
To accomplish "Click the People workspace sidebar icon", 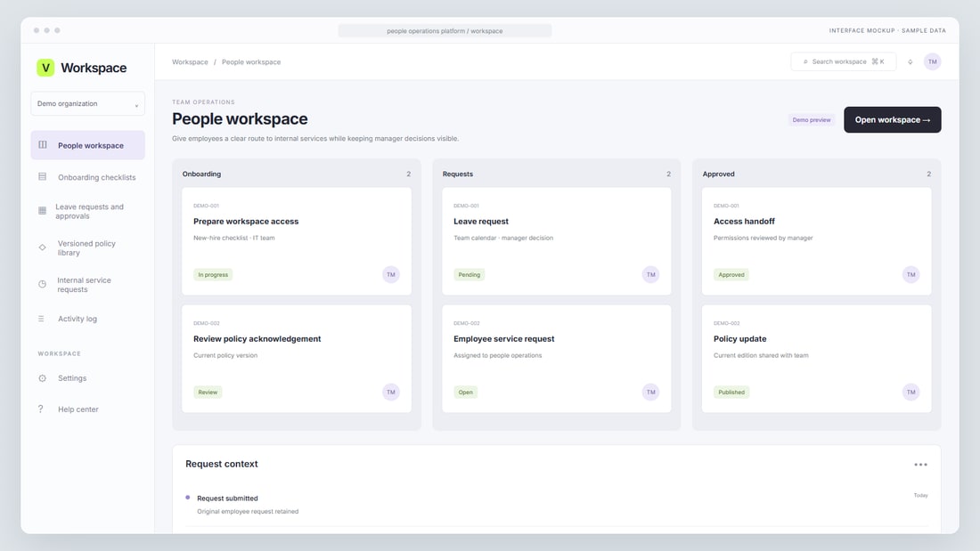I will (x=43, y=145).
